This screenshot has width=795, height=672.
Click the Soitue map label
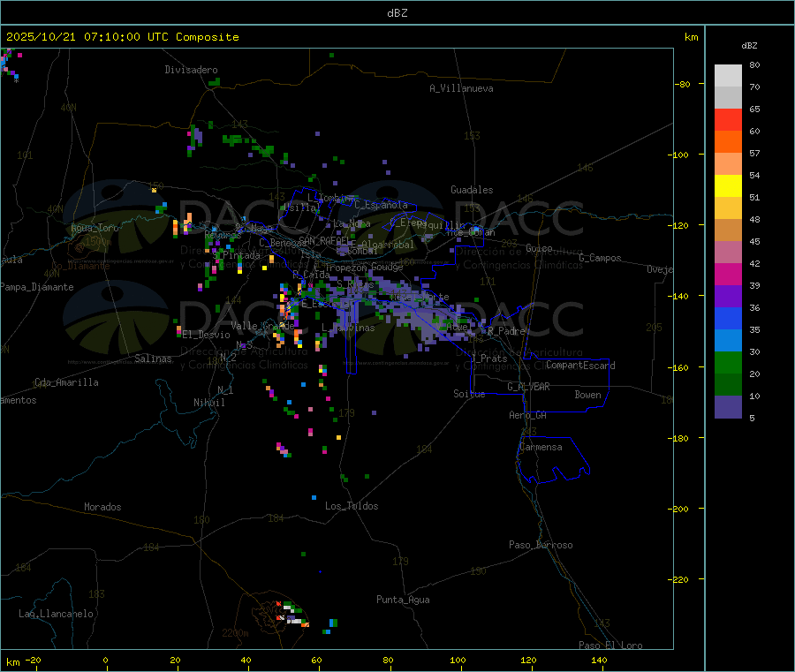[469, 394]
